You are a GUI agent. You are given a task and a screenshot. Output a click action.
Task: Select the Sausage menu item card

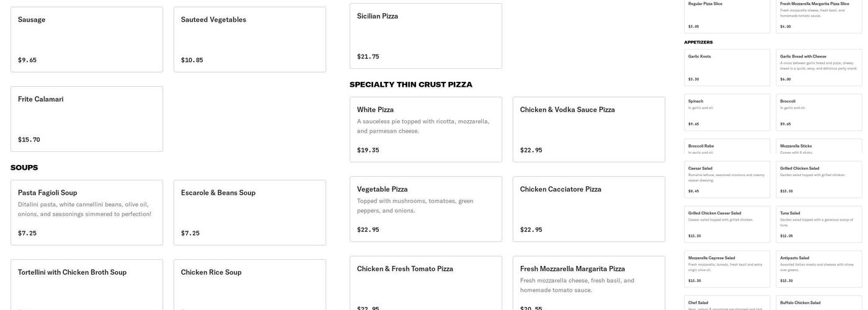pyautogui.click(x=87, y=40)
